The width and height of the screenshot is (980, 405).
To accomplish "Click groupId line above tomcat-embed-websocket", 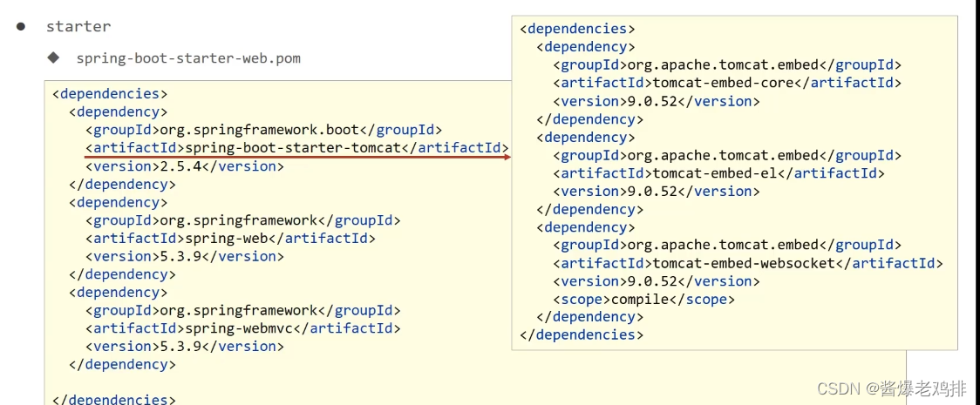I will pyautogui.click(x=727, y=245).
